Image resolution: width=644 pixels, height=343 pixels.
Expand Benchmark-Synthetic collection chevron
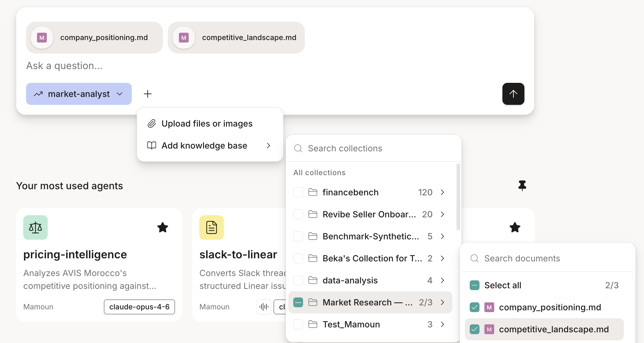coord(442,236)
